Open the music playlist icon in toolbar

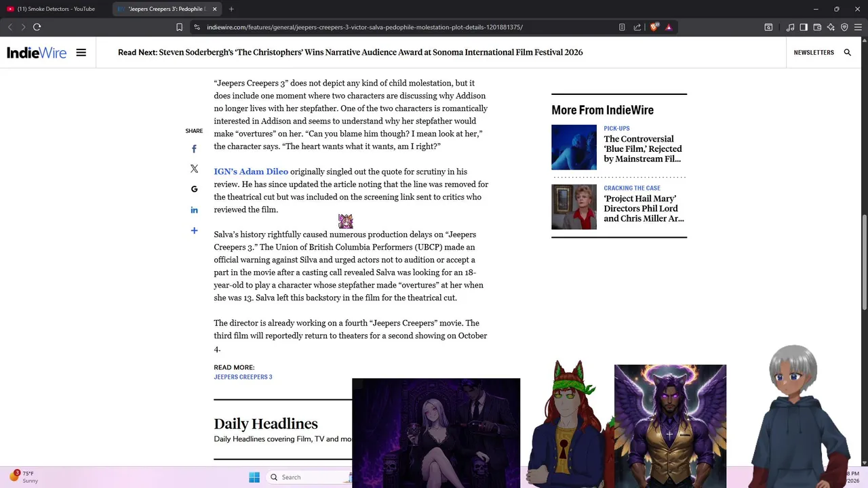click(790, 27)
